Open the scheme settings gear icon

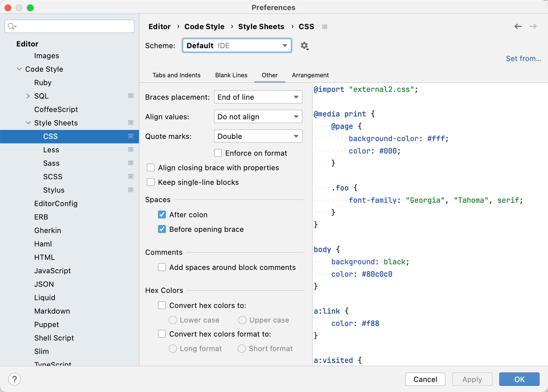305,46
